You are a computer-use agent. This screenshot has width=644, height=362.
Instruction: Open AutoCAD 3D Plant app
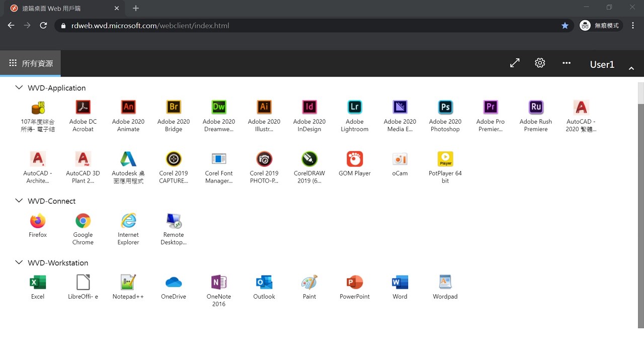(x=83, y=167)
